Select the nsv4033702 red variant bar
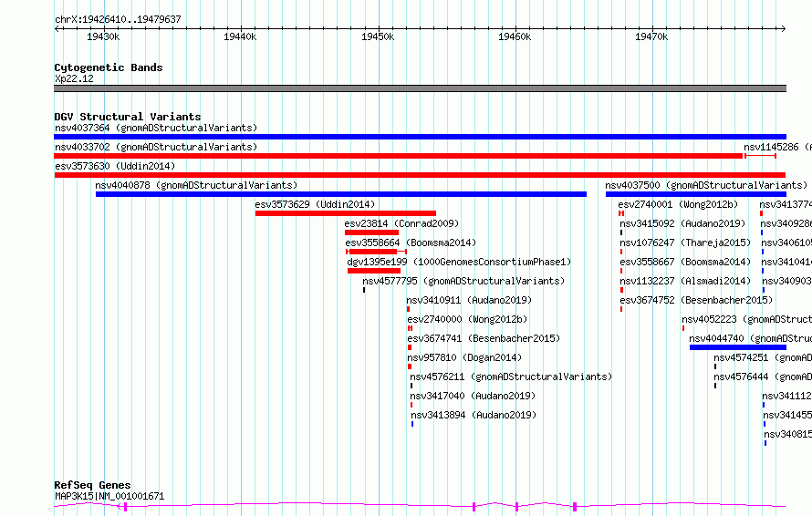This screenshot has width=812, height=516. (x=399, y=156)
